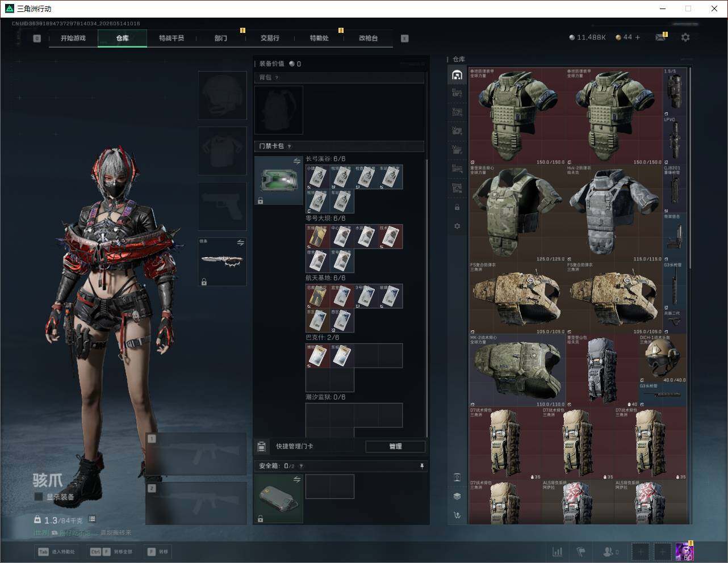This screenshot has width=728, height=563.
Task: Show help for 安全箱 section
Action: 301,467
